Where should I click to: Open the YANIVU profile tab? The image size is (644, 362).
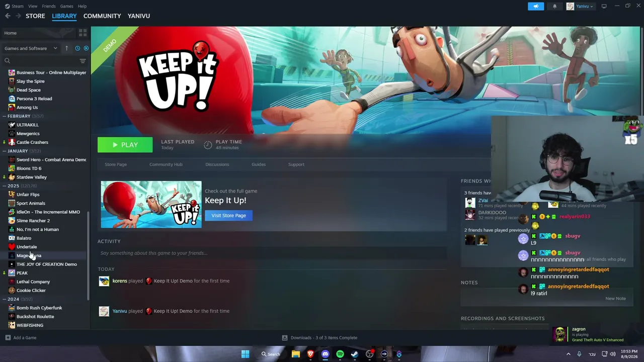pos(139,16)
